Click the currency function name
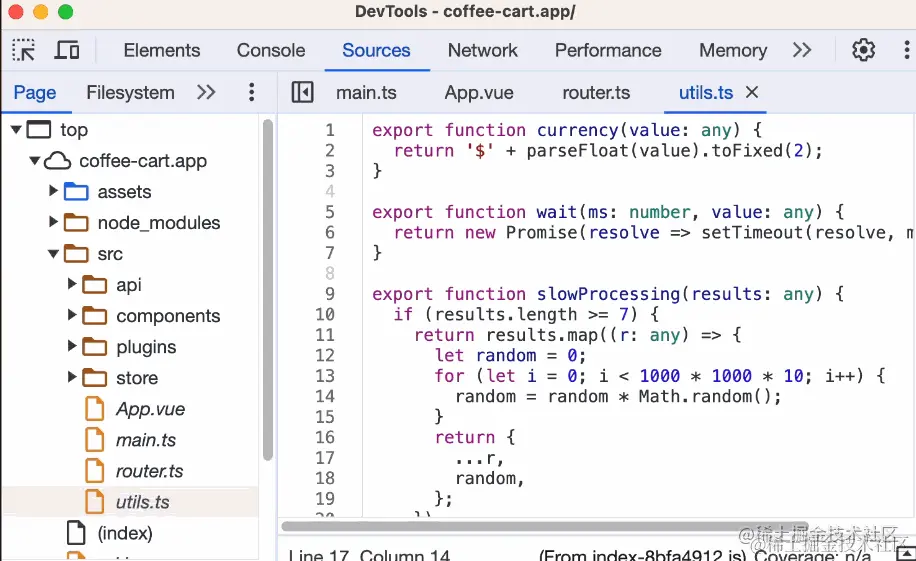 coord(577,130)
